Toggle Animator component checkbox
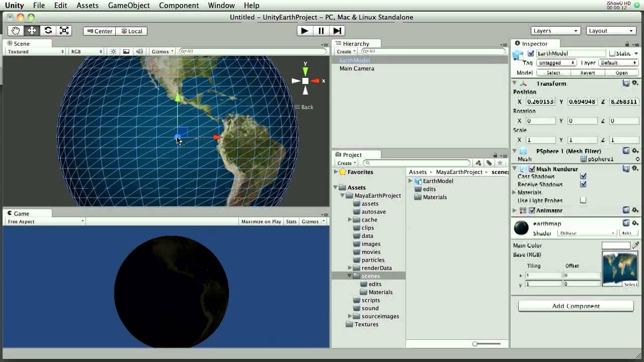Image resolution: width=644 pixels, height=362 pixels. tap(532, 210)
